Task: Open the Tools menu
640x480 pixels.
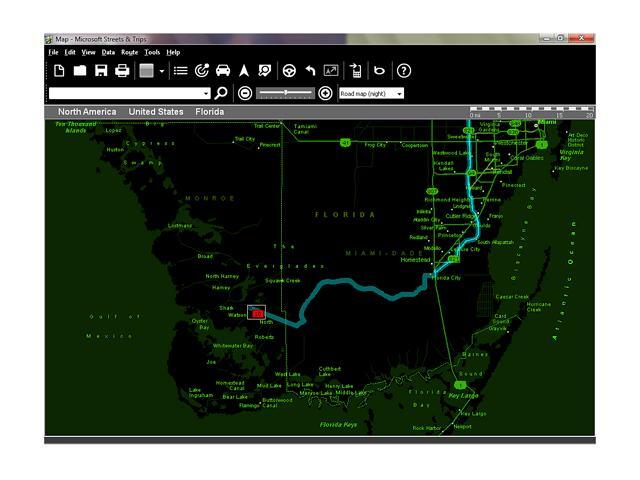Action: click(x=151, y=52)
